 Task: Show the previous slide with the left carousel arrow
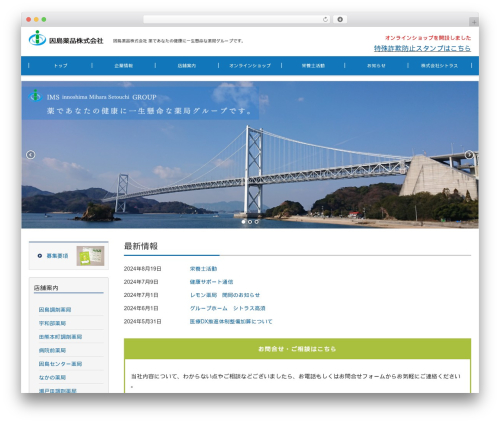(31, 155)
